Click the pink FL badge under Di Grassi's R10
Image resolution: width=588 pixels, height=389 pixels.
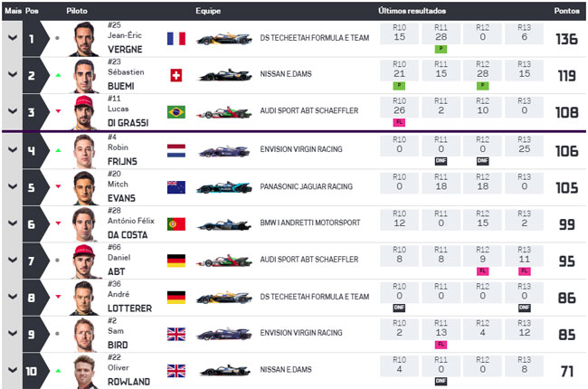(399, 122)
